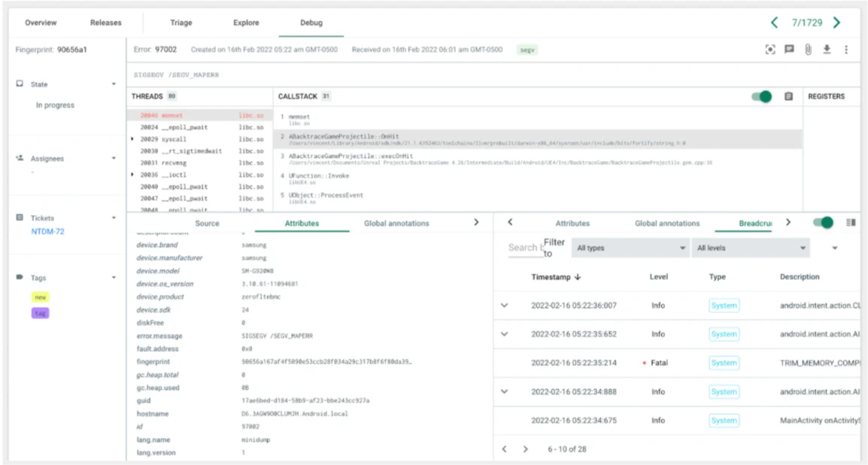Click the attach file paperclip icon
Viewport: 868px width, 465px height.
pyautogui.click(x=809, y=50)
